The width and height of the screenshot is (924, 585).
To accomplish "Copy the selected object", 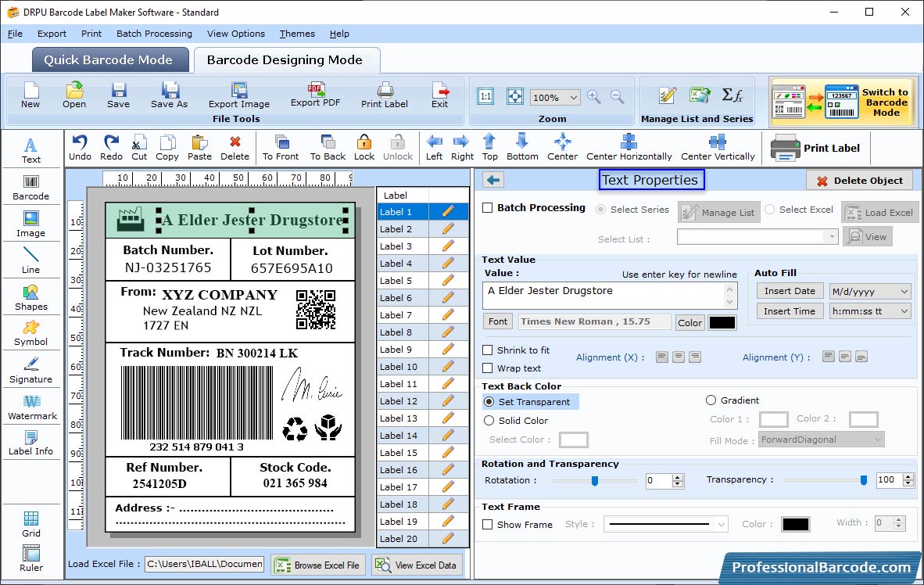I will click(x=167, y=148).
